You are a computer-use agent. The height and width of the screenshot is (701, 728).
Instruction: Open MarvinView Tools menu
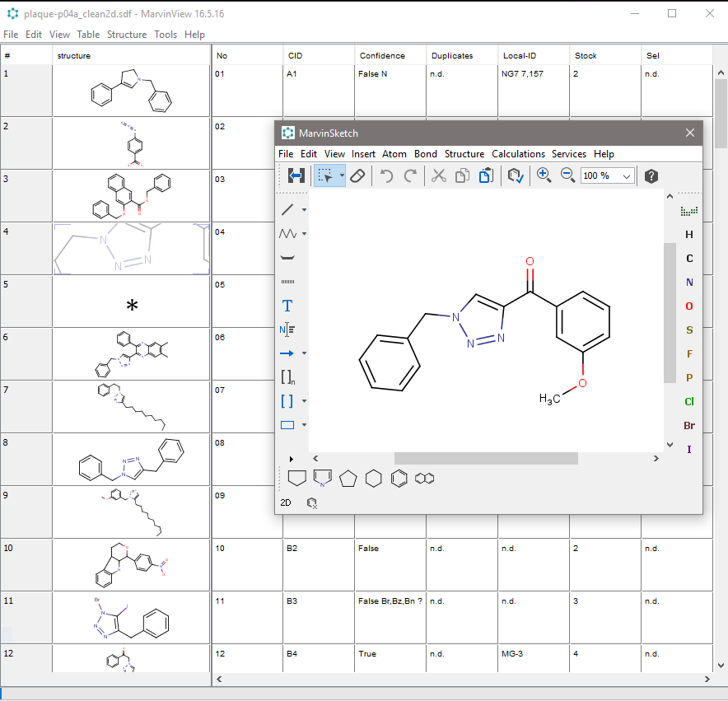[x=166, y=35]
